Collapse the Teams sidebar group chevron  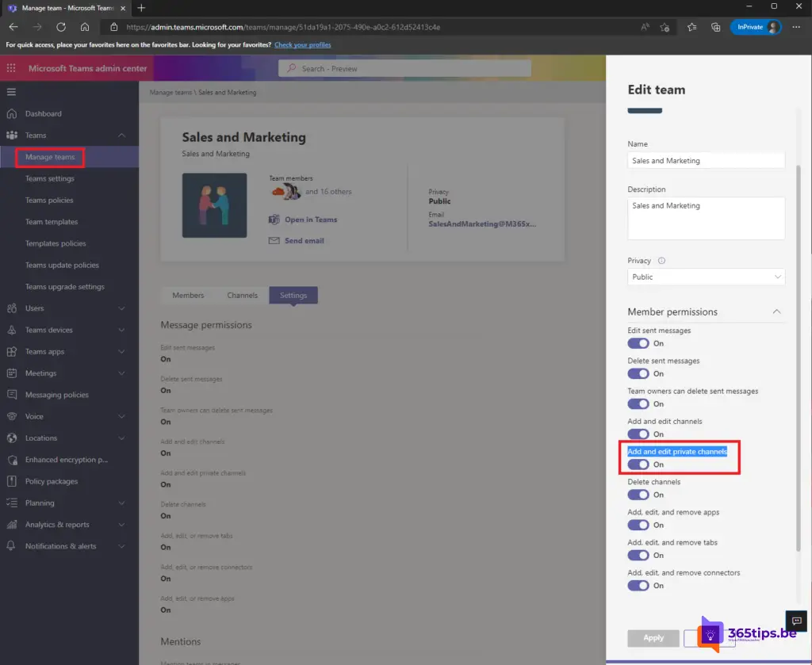(121, 135)
